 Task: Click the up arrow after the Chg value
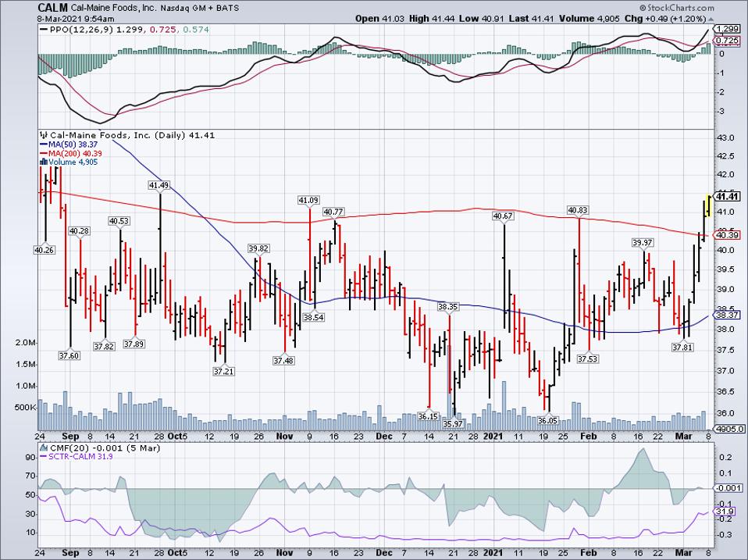tap(711, 19)
